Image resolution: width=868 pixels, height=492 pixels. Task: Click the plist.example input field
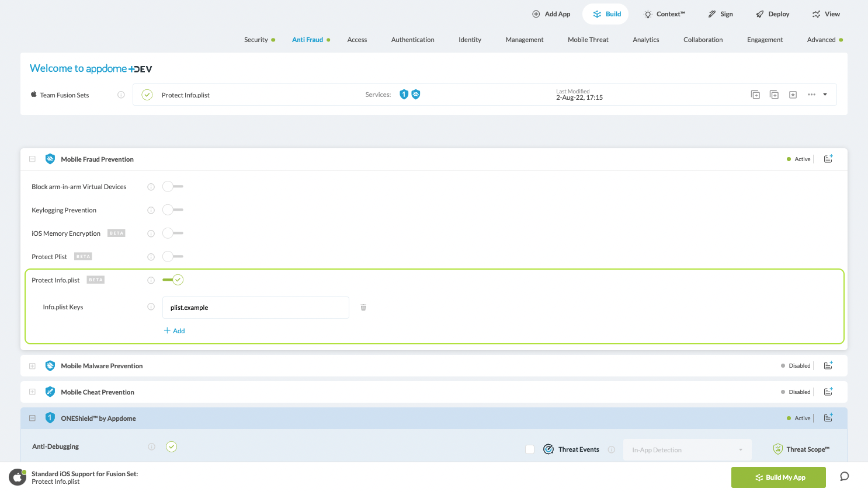tap(255, 308)
